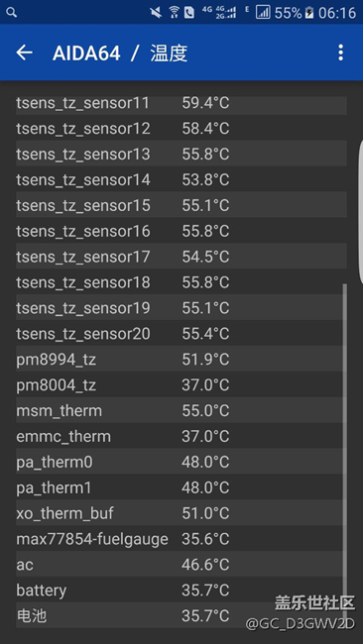Select the battery 35.7°C row
This screenshot has width=363, height=644.
tap(181, 590)
